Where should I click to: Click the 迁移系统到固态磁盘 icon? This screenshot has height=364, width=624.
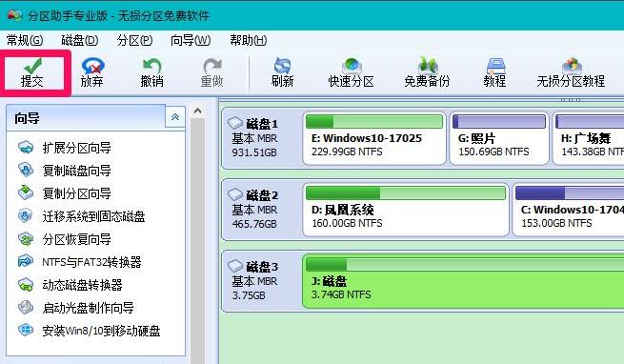point(26,215)
